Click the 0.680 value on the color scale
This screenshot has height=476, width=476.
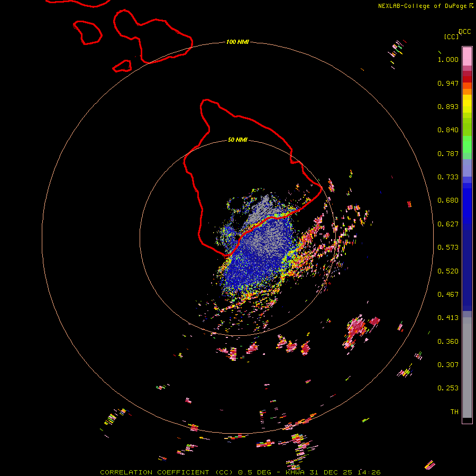click(x=448, y=200)
